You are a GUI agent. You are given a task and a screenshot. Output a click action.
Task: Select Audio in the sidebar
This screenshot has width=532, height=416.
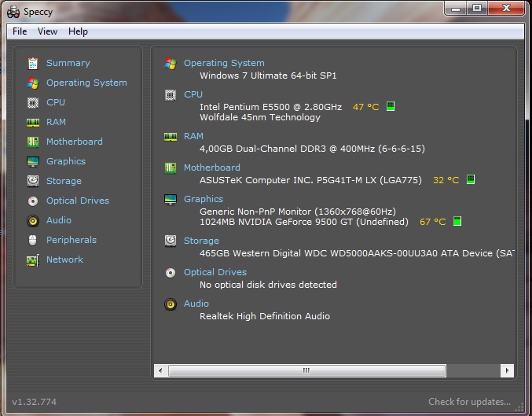point(59,220)
